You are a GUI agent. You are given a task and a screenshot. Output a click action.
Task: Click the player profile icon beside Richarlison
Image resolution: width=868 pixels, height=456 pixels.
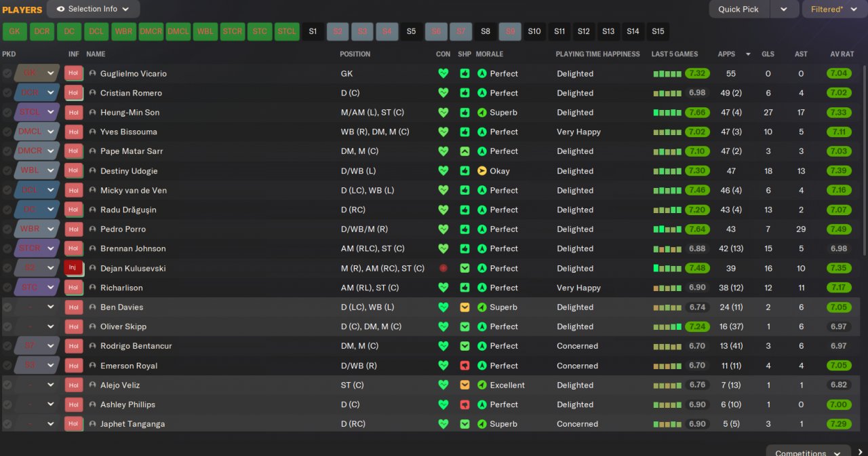point(93,288)
